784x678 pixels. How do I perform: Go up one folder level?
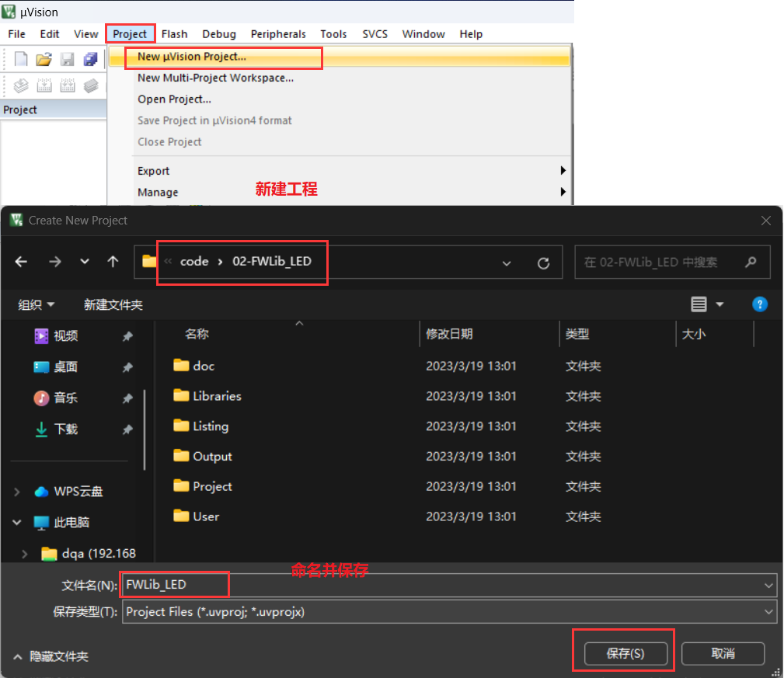tap(113, 261)
